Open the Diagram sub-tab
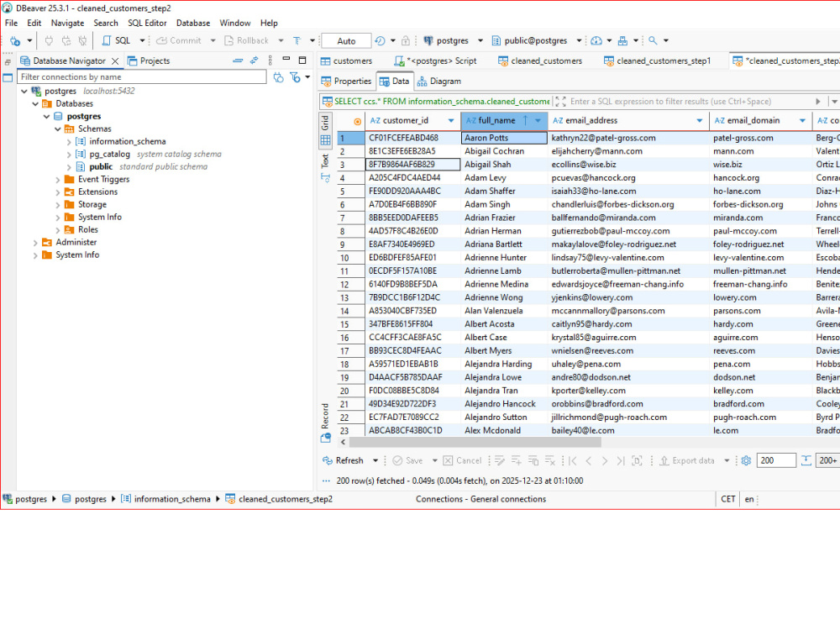This screenshot has width=840, height=630. (x=439, y=81)
